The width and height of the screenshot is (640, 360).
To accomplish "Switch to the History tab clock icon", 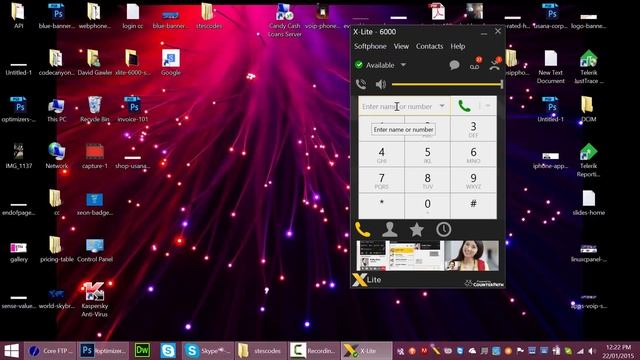I will tap(443, 230).
